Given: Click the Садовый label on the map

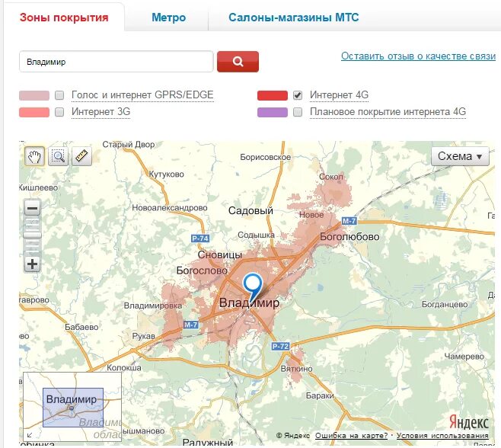Looking at the screenshot, I should point(250,211).
